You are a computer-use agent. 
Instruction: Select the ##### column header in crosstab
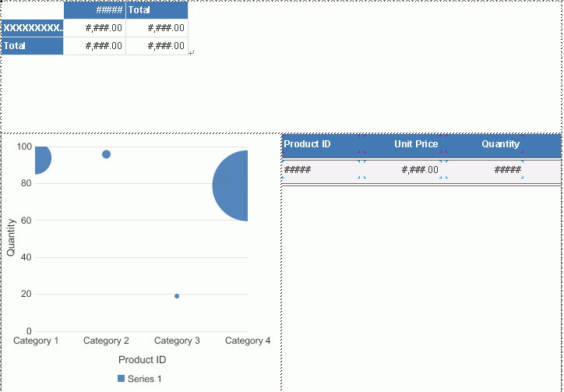point(94,10)
